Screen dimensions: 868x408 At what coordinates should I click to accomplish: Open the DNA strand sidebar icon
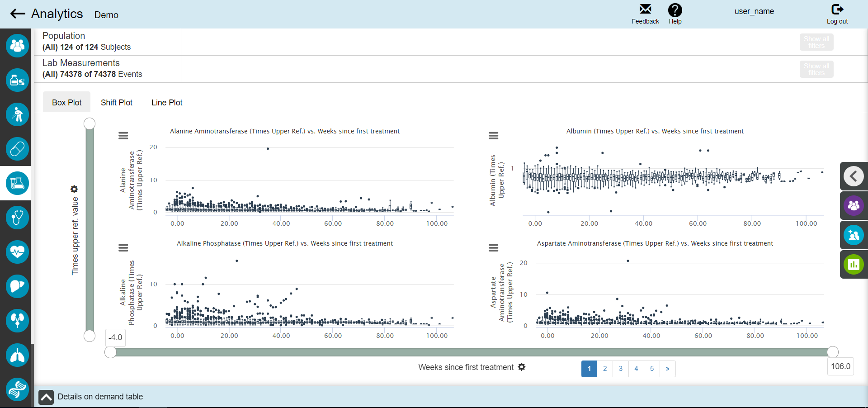(17, 389)
